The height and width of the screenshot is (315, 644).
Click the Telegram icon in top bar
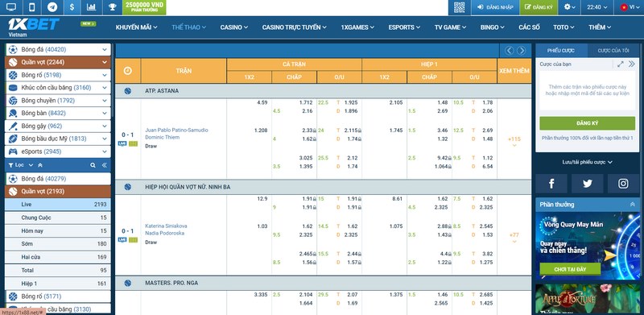point(52,7)
